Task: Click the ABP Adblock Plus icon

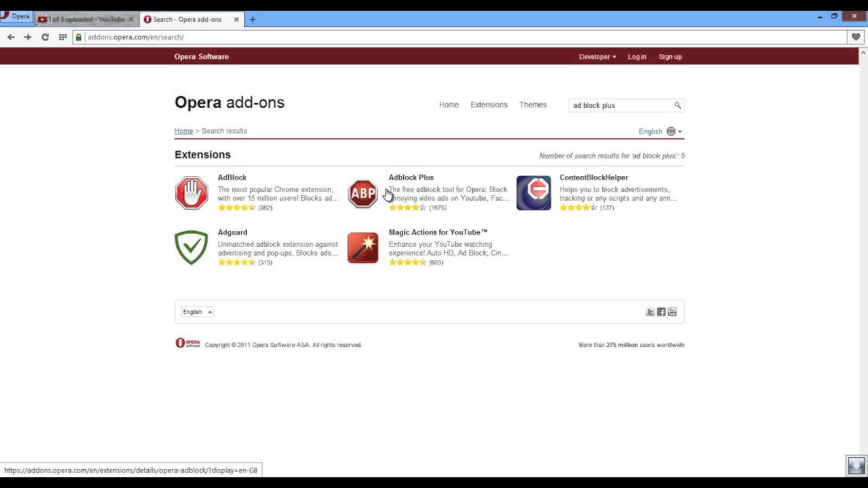Action: coord(363,193)
